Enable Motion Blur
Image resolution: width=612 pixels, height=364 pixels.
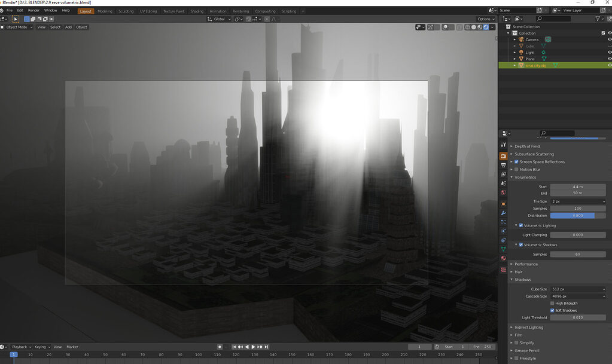tap(516, 169)
